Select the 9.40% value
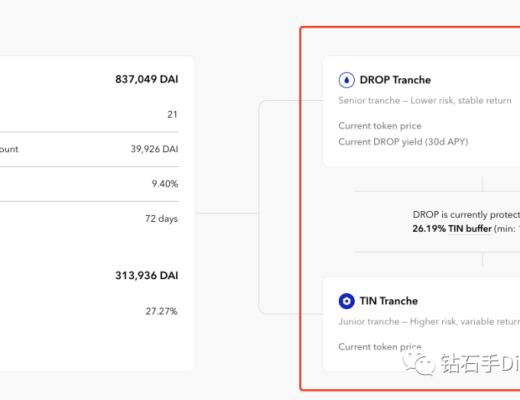520x400 pixels. point(165,184)
